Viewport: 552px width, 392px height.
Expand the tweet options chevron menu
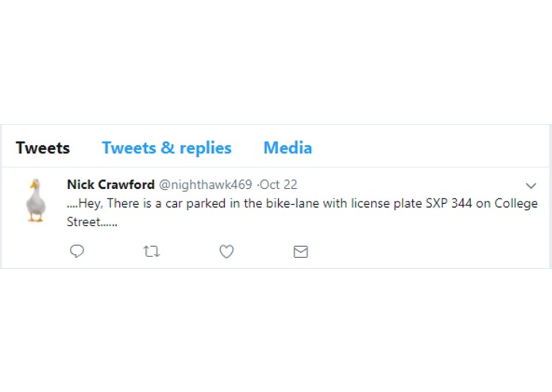coord(531,186)
